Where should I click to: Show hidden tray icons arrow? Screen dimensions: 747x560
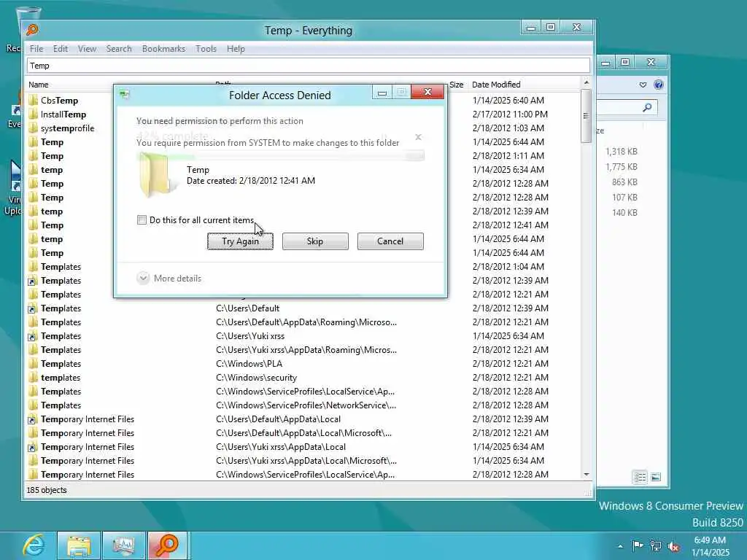620,546
